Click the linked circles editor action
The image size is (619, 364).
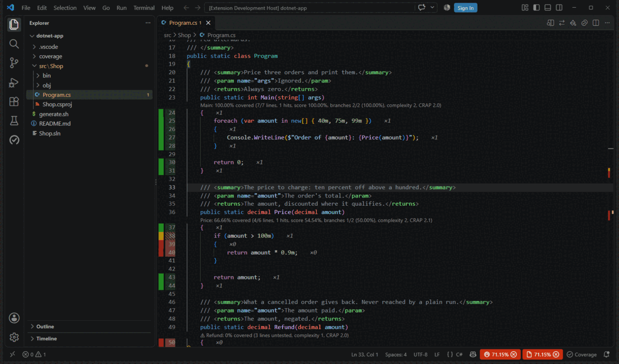[x=584, y=23]
